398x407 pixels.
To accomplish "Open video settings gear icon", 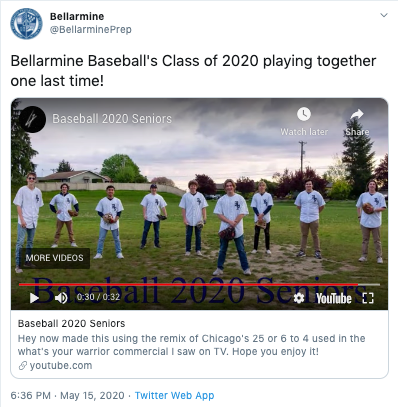I will 299,298.
